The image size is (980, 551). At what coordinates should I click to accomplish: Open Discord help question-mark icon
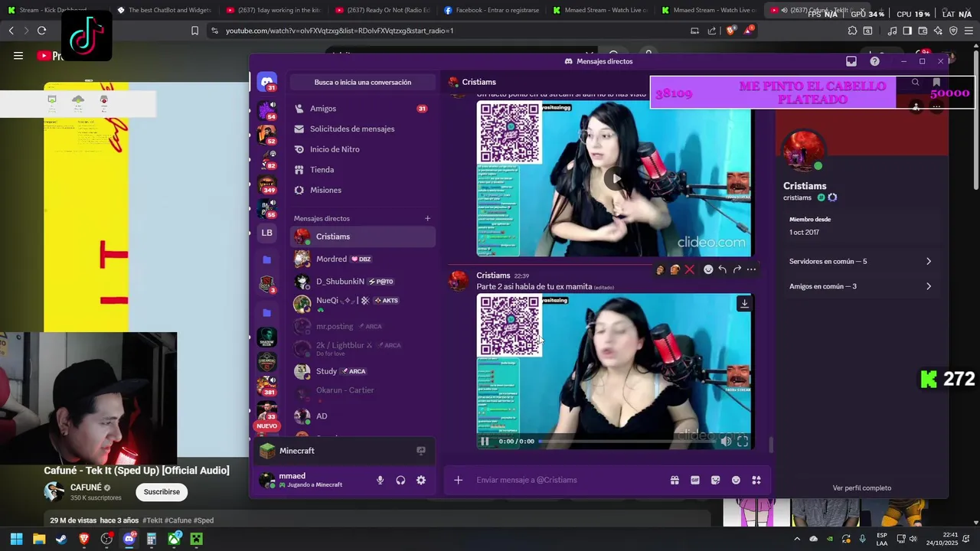coord(874,61)
